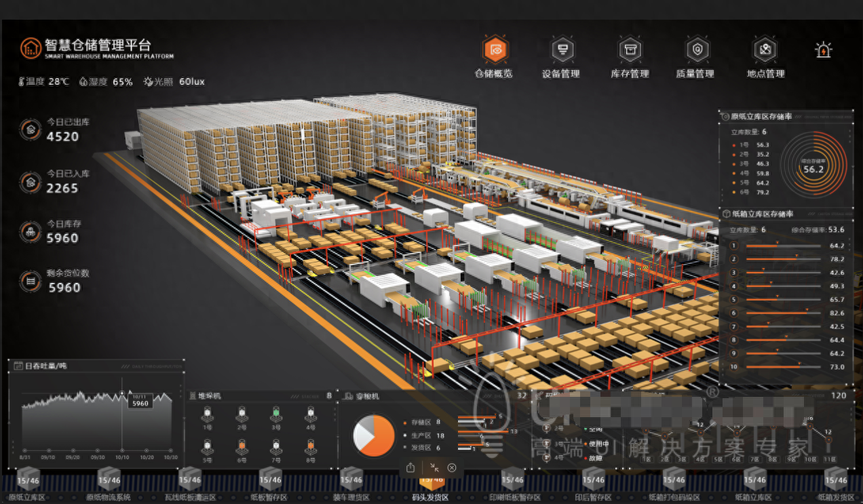
Task: Open the 质量管理 quality management icon
Action: point(697,50)
